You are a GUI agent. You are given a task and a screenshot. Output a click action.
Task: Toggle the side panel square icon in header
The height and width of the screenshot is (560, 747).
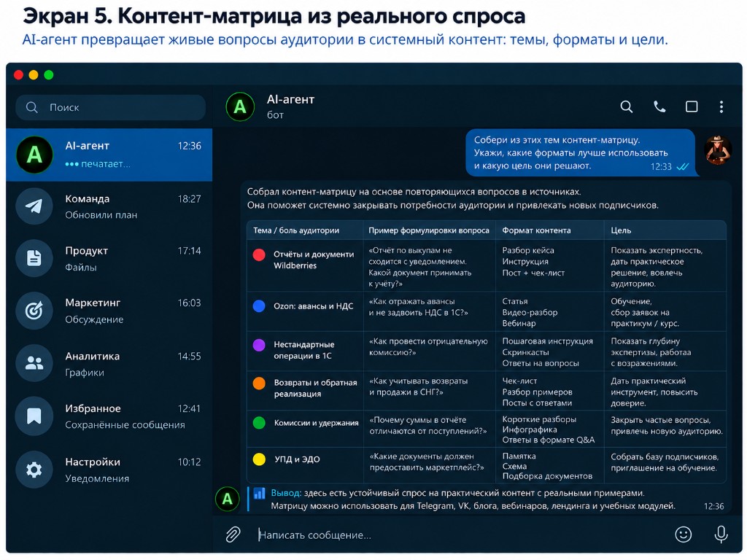(692, 106)
